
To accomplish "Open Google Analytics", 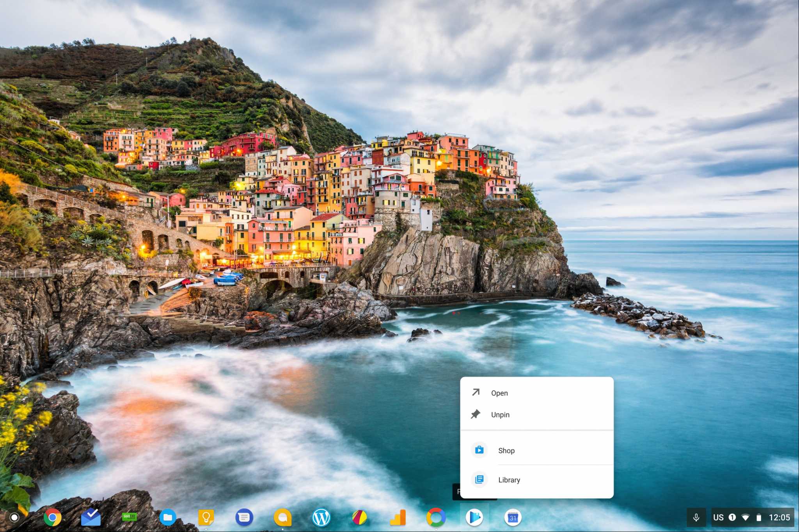I will click(x=398, y=517).
